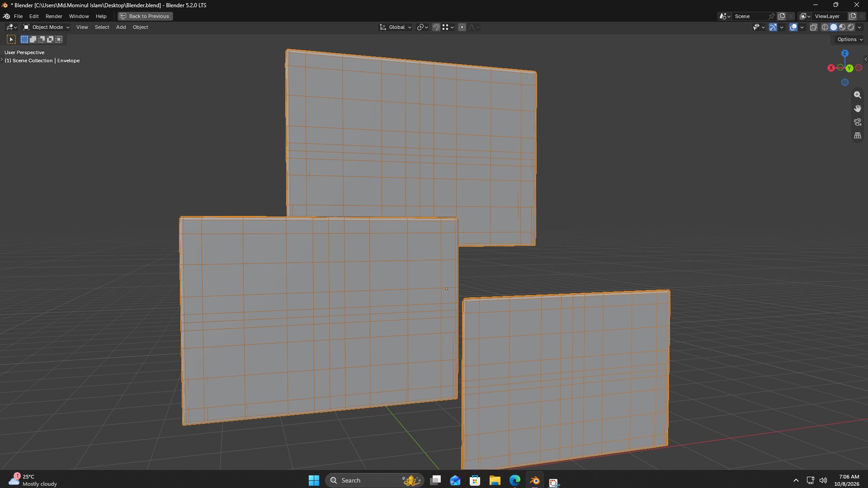The height and width of the screenshot is (488, 868).
Task: Open the viewport shading options dropdown
Action: point(859,27)
